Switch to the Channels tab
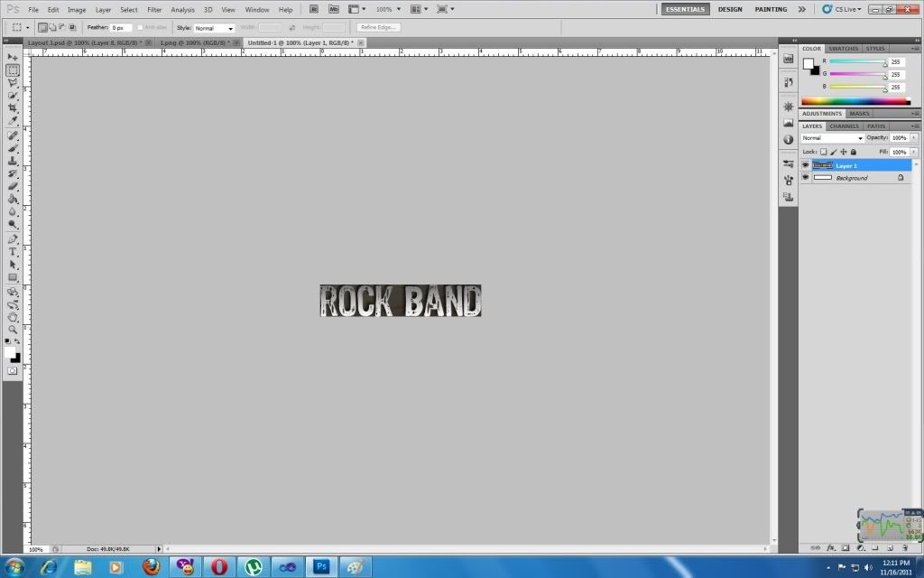 point(844,126)
